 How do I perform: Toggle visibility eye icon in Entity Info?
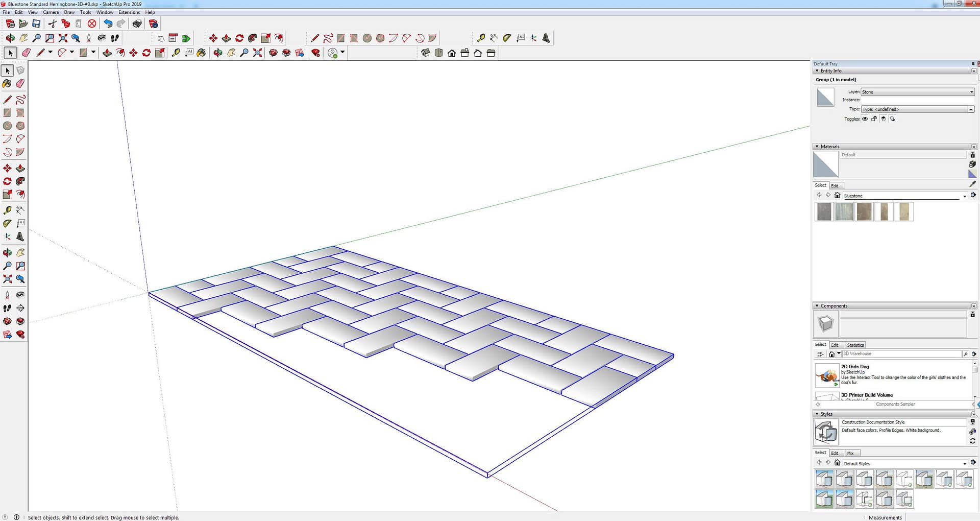[x=865, y=119]
